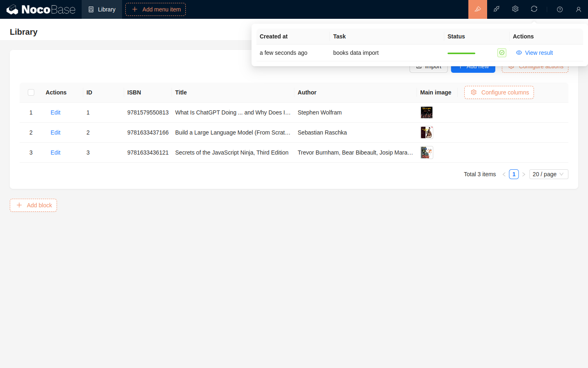Go to previous page arrow in pagination
The width and height of the screenshot is (588, 368).
504,174
